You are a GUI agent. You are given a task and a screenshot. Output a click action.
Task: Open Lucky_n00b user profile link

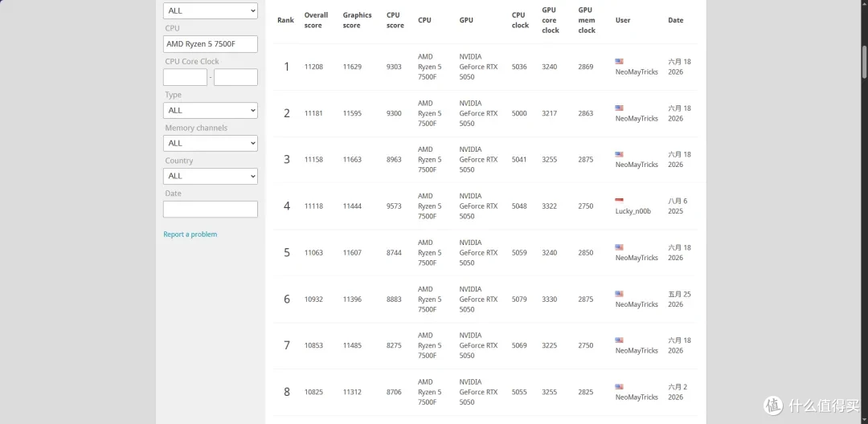(x=634, y=211)
